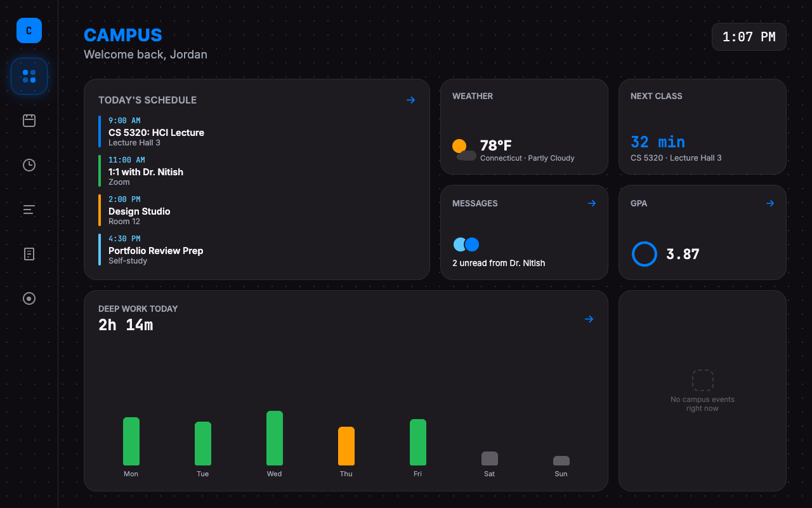Select the Portfolio Review Prep event
The height and width of the screenshot is (508, 812).
tap(257, 250)
